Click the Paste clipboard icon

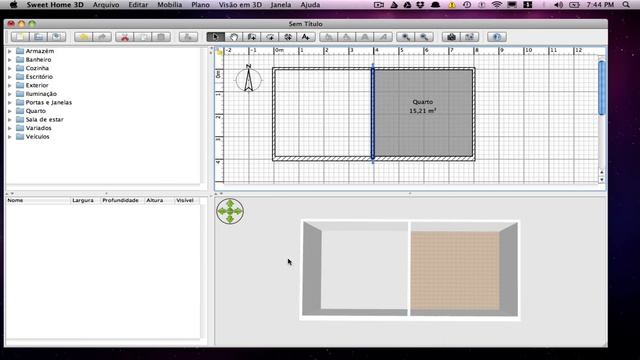tap(161, 37)
